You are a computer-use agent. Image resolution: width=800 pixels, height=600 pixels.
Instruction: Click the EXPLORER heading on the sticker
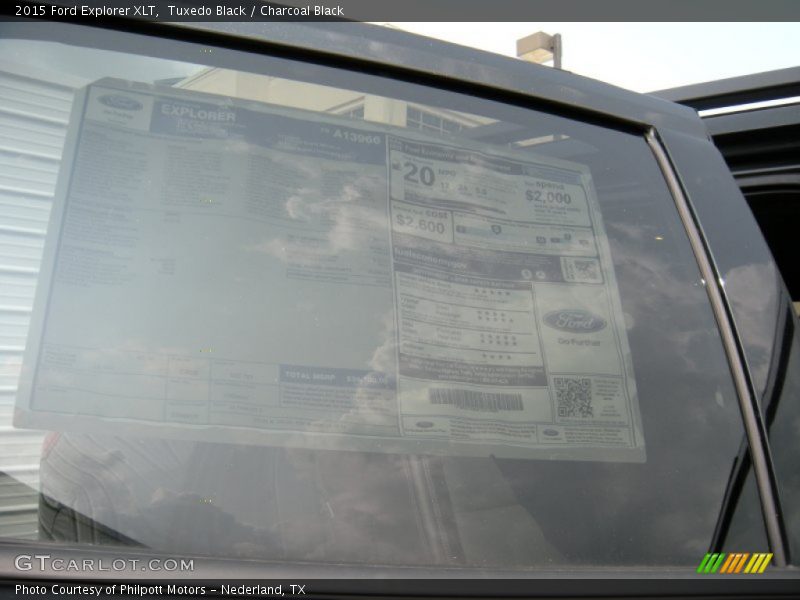click(198, 114)
